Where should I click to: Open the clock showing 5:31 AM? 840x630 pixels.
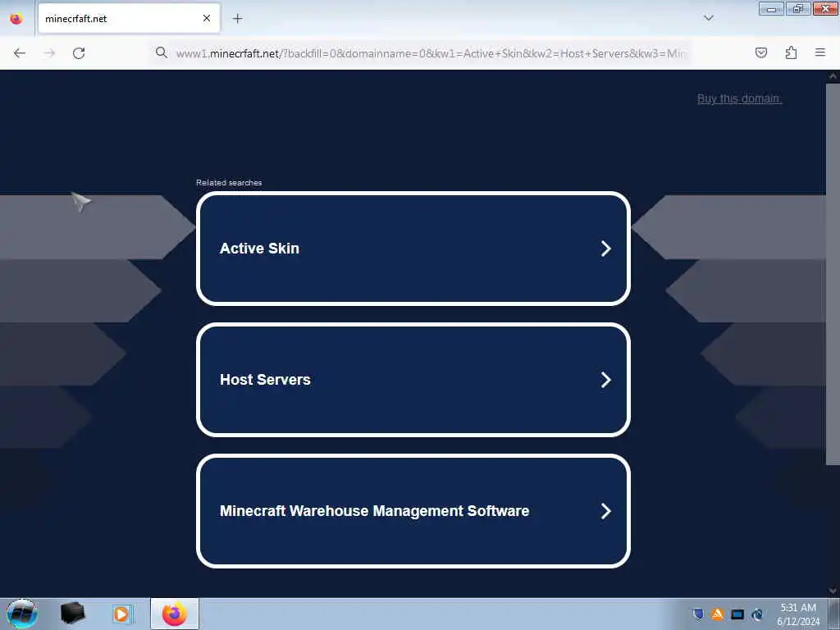(798, 614)
